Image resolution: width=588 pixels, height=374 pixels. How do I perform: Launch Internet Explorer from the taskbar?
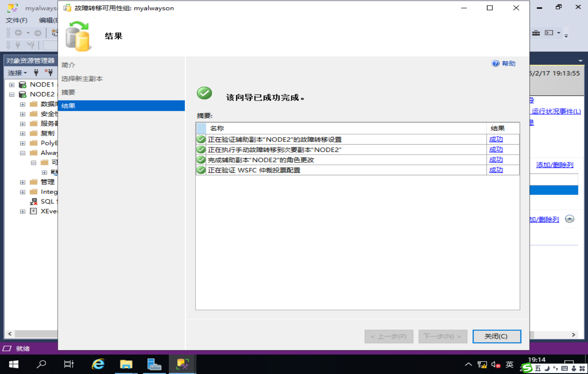(x=98, y=364)
